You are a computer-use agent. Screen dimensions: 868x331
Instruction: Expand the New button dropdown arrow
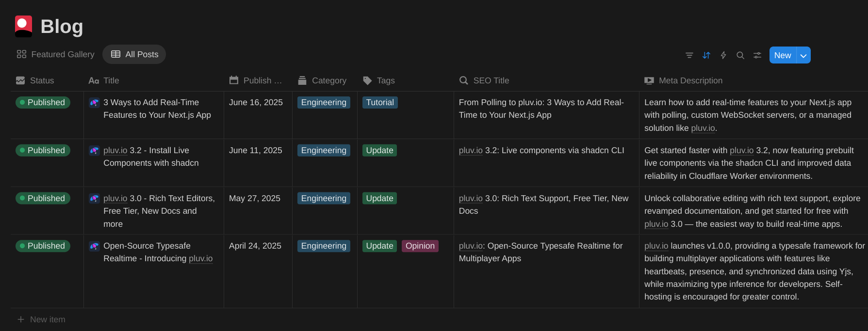[x=803, y=55]
